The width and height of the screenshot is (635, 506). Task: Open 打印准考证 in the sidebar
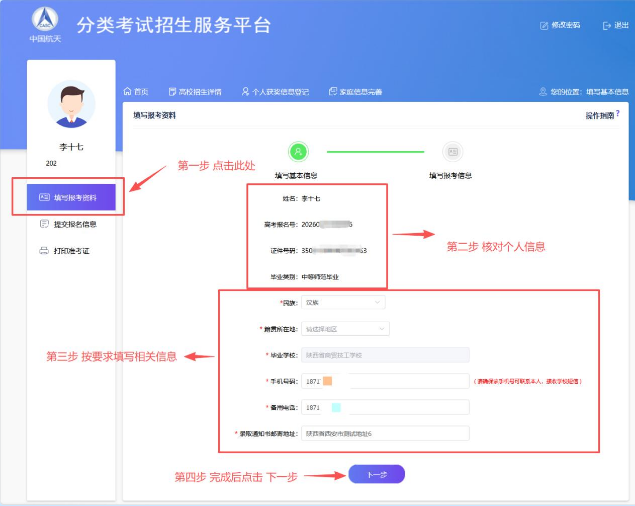tap(65, 251)
